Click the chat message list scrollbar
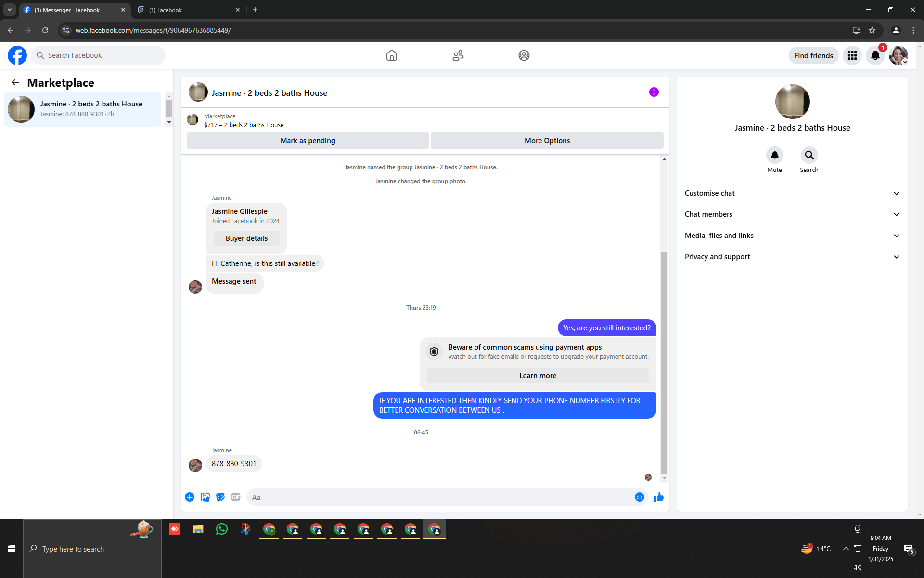924x578 pixels. (664, 363)
